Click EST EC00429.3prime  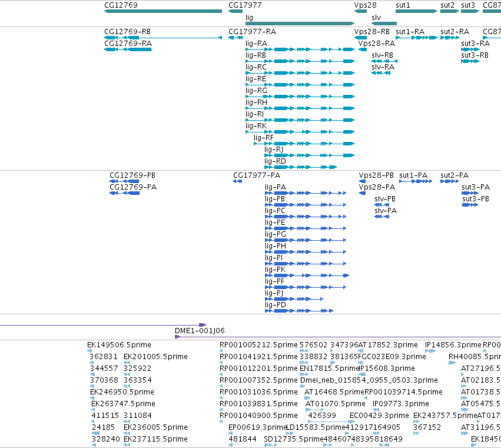(351, 422)
